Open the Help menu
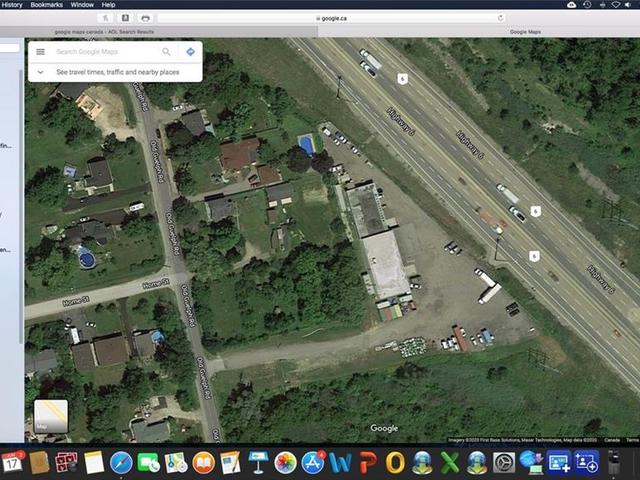The width and height of the screenshot is (640, 480). point(108,5)
